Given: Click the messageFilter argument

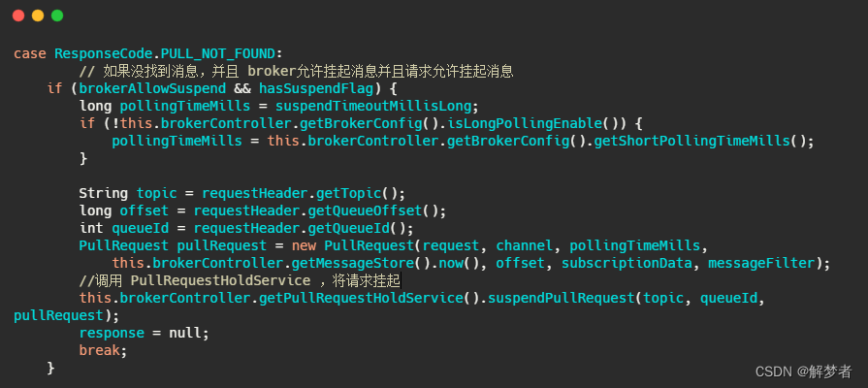Looking at the screenshot, I should [761, 263].
